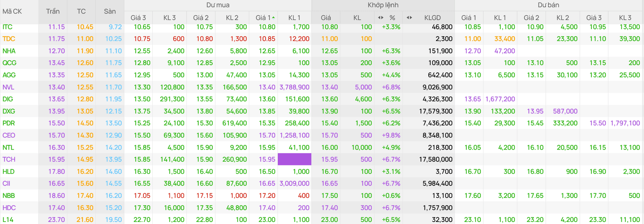
Task: Open the NVL stock symbol
Action: point(8,87)
